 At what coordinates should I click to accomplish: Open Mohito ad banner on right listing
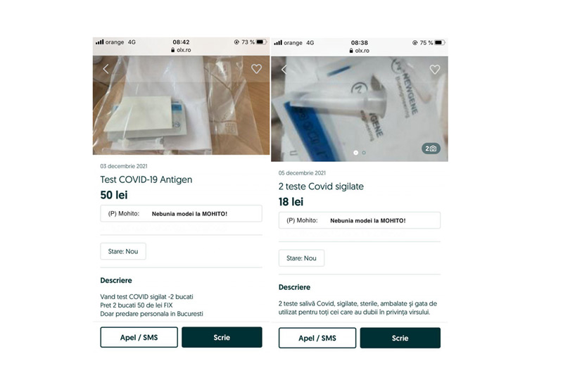tap(359, 220)
